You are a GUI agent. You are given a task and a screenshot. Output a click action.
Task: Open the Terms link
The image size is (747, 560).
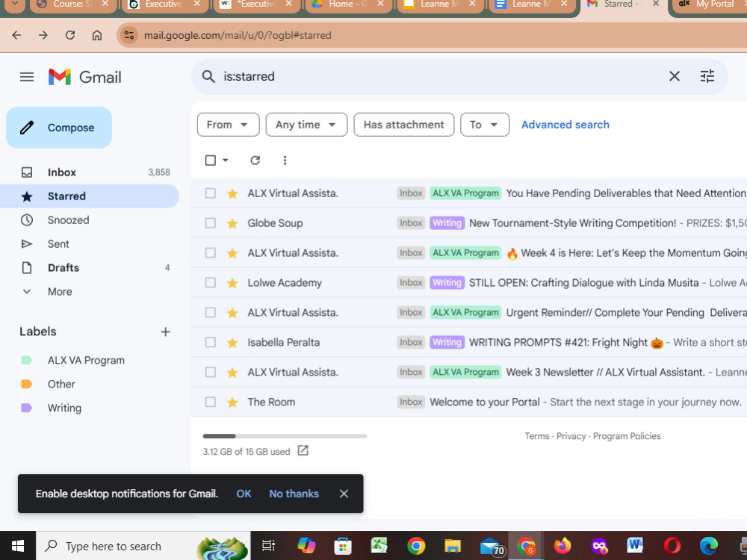pyautogui.click(x=537, y=436)
